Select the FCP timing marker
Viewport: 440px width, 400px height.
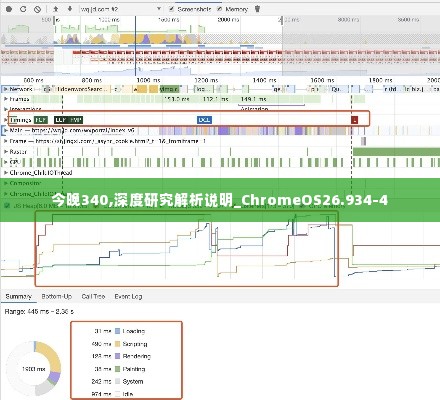[41, 120]
